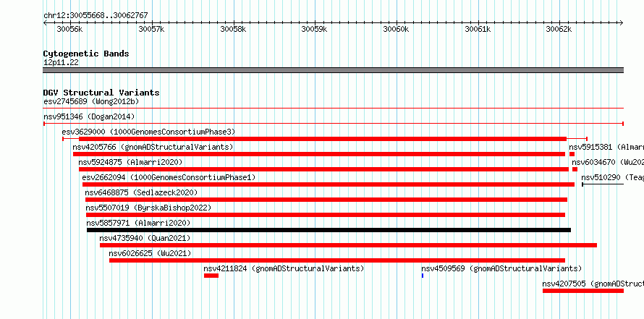Select esv2662094 (1000GenomesConsortiumPhase1) label
644x319 pixels.
[169, 177]
